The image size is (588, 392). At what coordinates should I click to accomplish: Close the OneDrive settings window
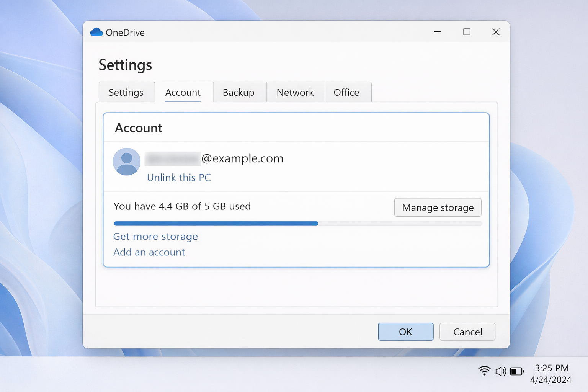click(496, 32)
